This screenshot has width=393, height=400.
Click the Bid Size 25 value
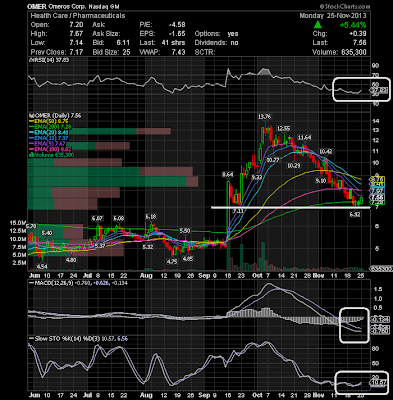126,52
